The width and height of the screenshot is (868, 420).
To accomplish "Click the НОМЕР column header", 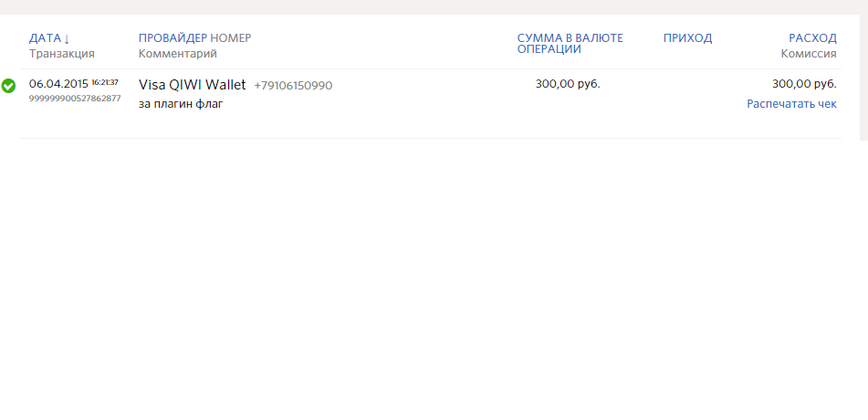I will click(x=230, y=38).
